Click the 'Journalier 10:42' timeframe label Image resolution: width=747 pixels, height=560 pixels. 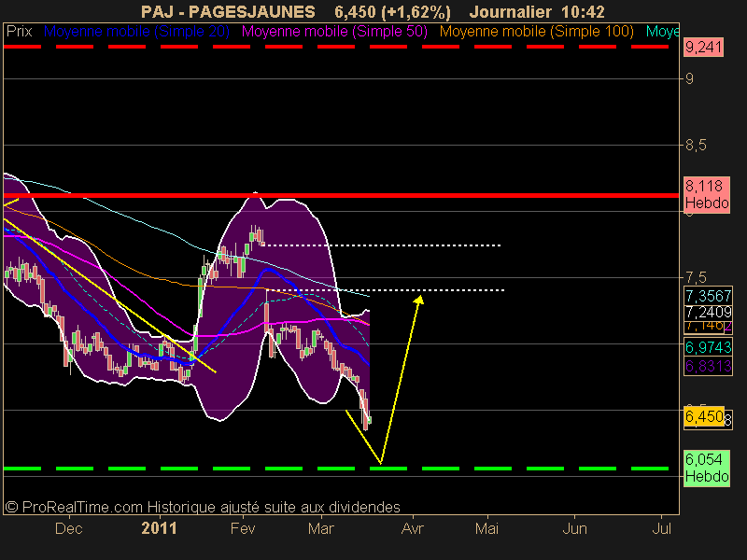click(537, 11)
